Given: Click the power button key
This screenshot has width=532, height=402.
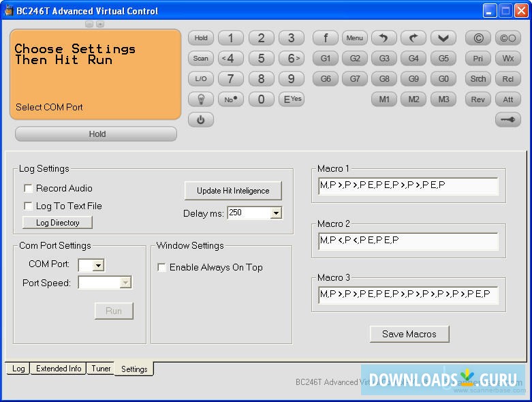Looking at the screenshot, I should [201, 120].
